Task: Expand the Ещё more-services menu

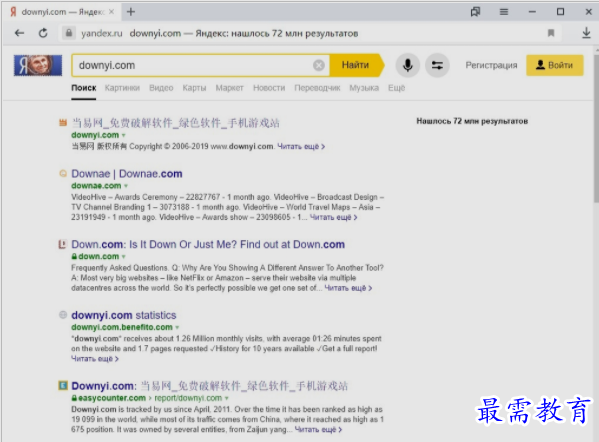Action: [x=397, y=88]
